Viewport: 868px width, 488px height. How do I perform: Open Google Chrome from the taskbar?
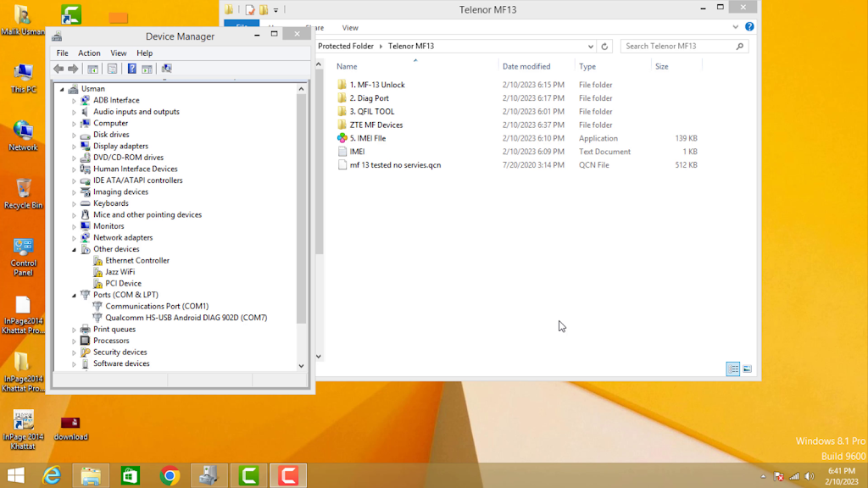click(x=170, y=476)
